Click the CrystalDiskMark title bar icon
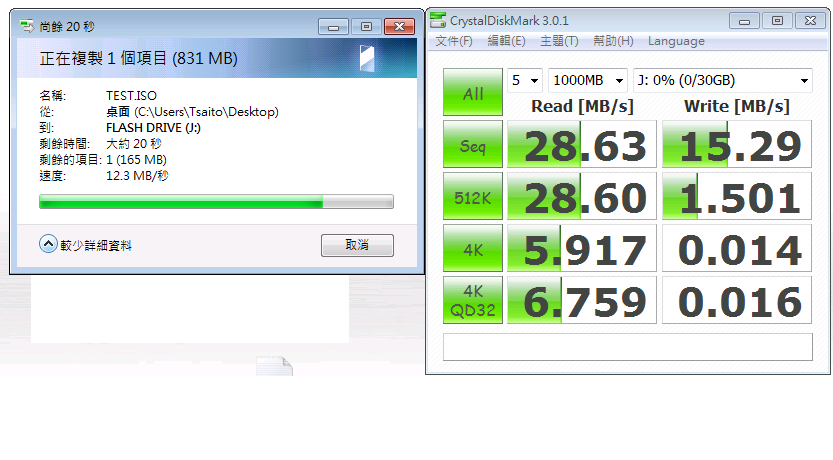Screen dimensions: 833x460 click(438, 21)
